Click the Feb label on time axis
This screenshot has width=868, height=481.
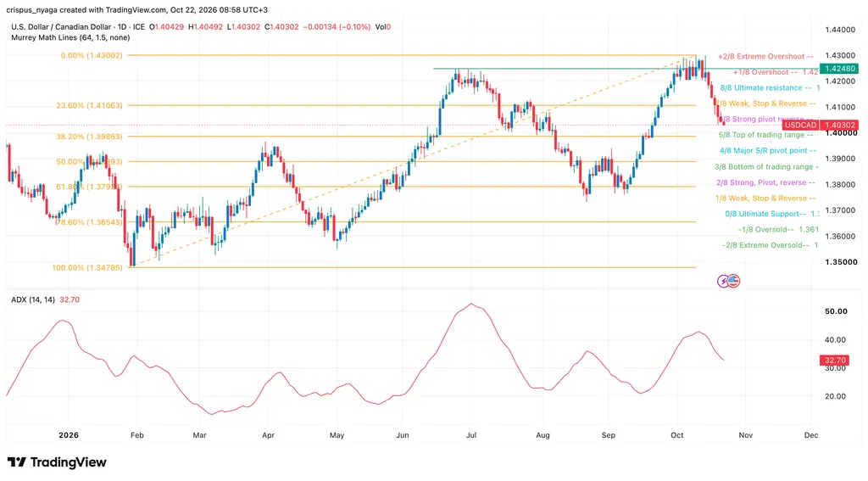(137, 435)
